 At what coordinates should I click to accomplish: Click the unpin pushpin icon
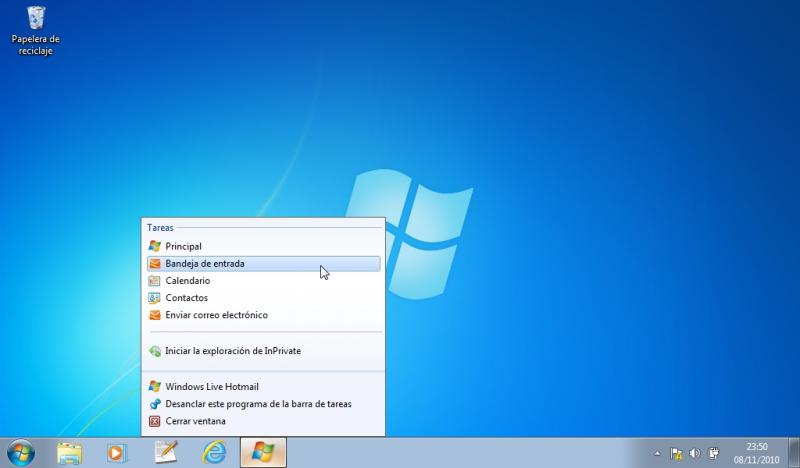pyautogui.click(x=155, y=404)
